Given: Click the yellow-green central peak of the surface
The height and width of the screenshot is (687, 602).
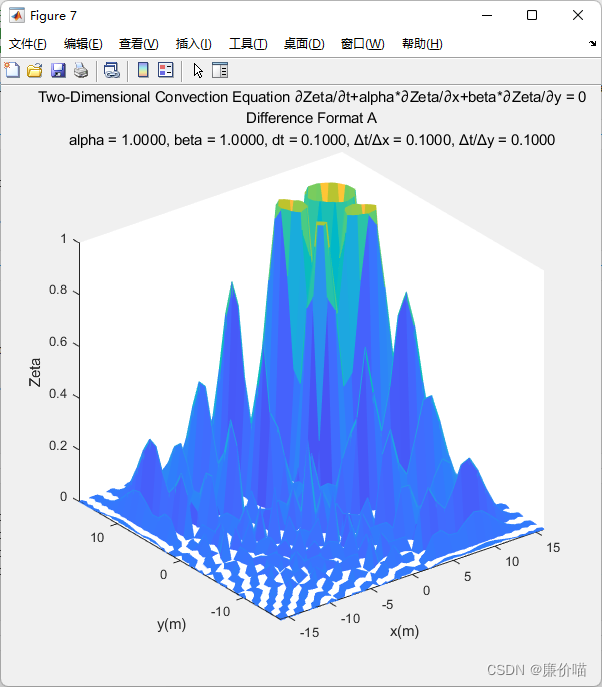Looking at the screenshot, I should pyautogui.click(x=330, y=192).
